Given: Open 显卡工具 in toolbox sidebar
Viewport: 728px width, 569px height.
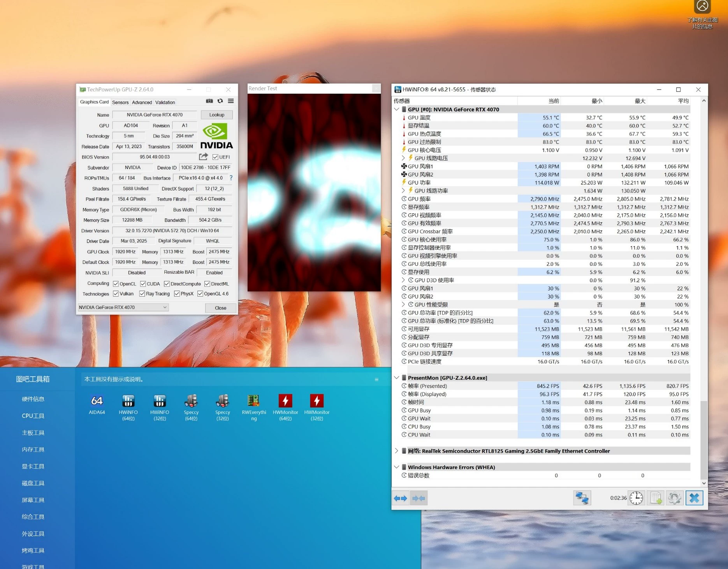Looking at the screenshot, I should coord(33,466).
